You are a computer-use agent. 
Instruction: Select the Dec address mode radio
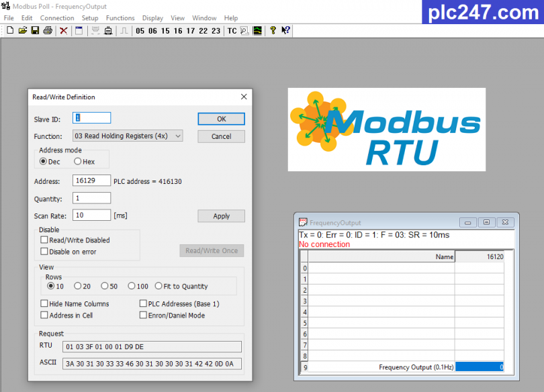(43, 162)
